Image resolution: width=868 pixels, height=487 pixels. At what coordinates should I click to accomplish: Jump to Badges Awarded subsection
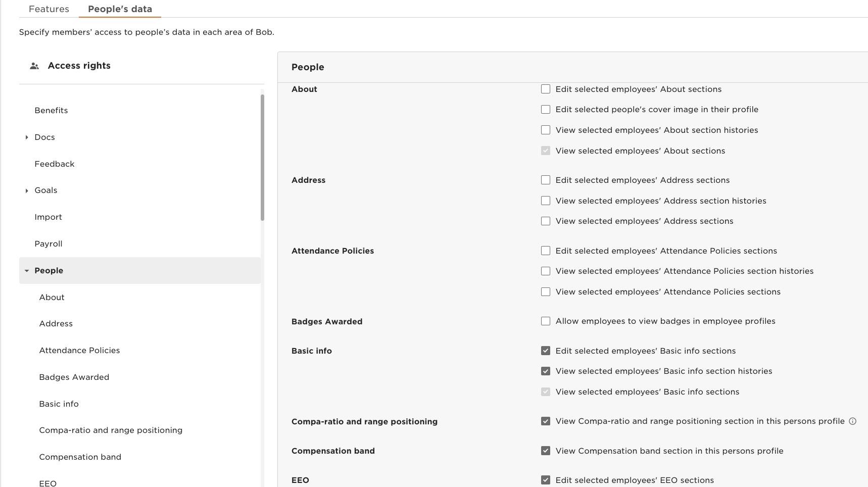click(74, 377)
